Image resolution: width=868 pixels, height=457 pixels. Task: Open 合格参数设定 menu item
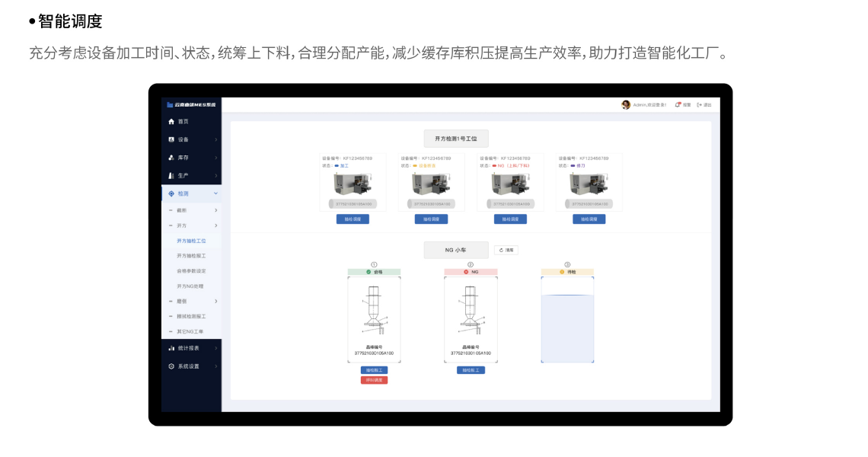click(x=191, y=271)
